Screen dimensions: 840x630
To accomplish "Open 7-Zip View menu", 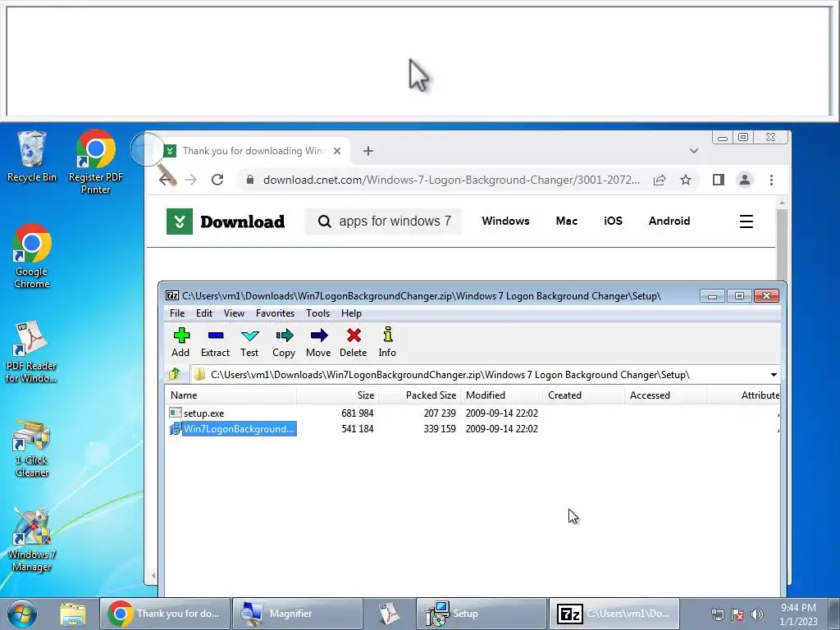I will [234, 313].
